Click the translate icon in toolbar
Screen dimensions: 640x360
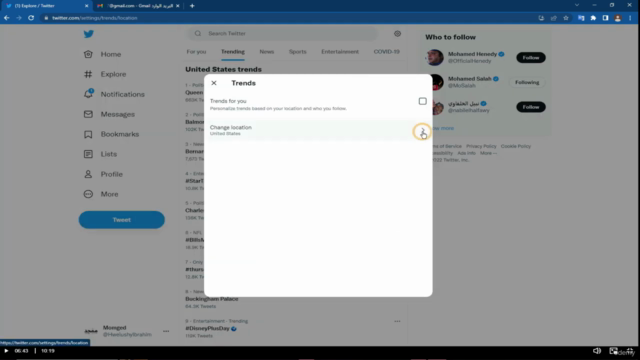click(581, 18)
